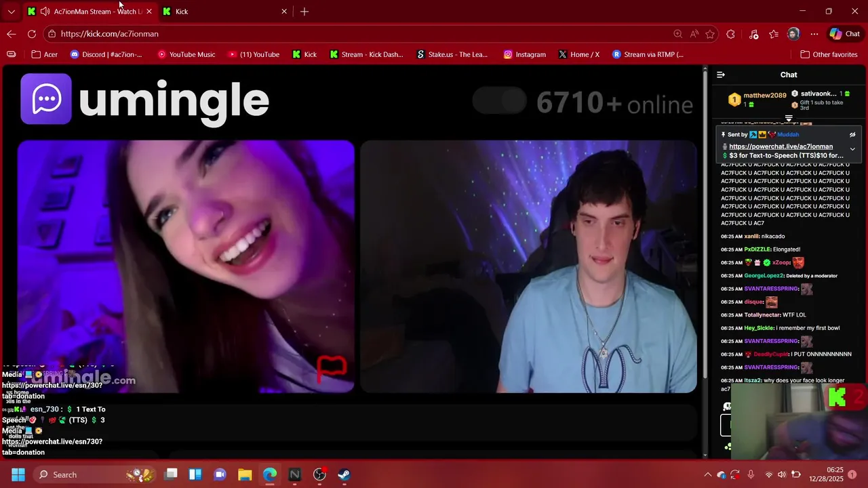Go back to previous page

[x=12, y=34]
